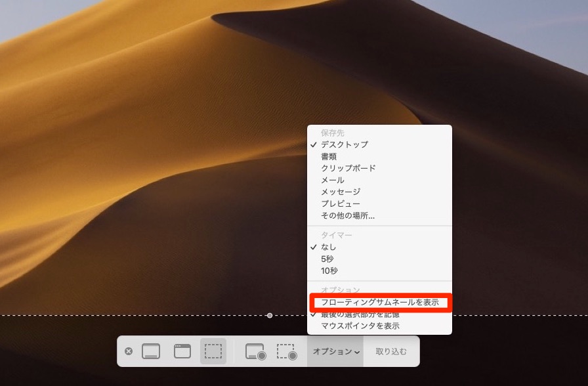Image resolution: width=588 pixels, height=386 pixels.
Task: Toggle 最後の選択部分を記憶 option
Action: [379, 314]
